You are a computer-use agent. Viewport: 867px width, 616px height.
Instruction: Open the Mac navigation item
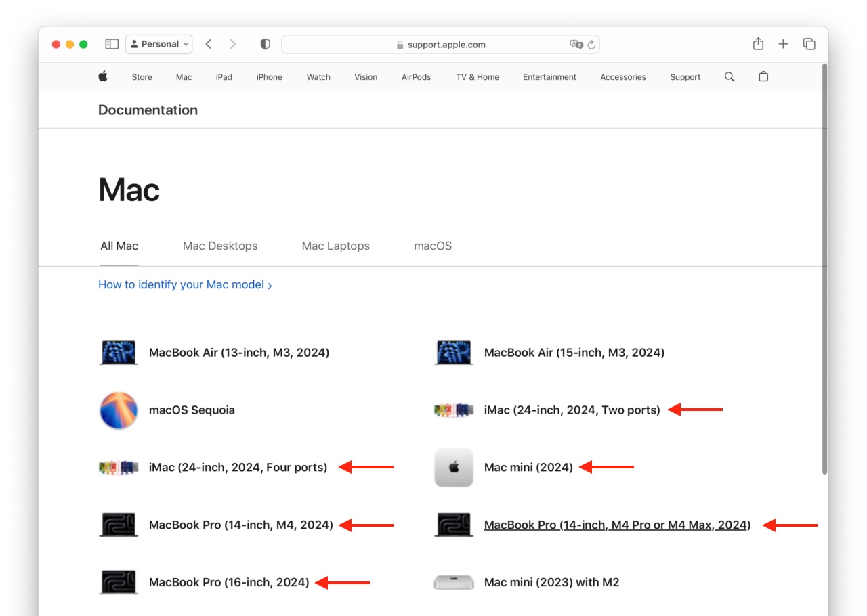tap(184, 77)
